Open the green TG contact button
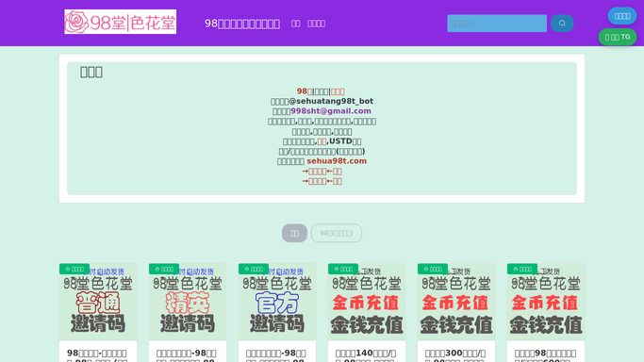Screen dimensions: 644x362 tap(618, 37)
